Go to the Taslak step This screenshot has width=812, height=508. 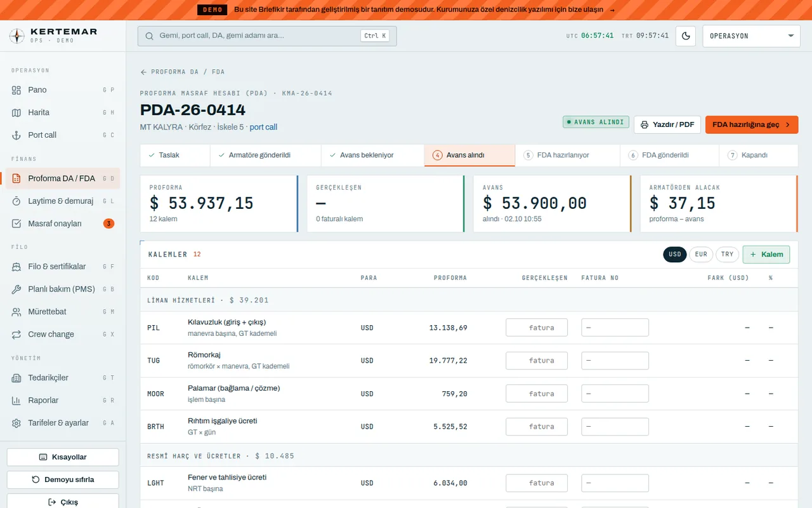click(x=175, y=155)
